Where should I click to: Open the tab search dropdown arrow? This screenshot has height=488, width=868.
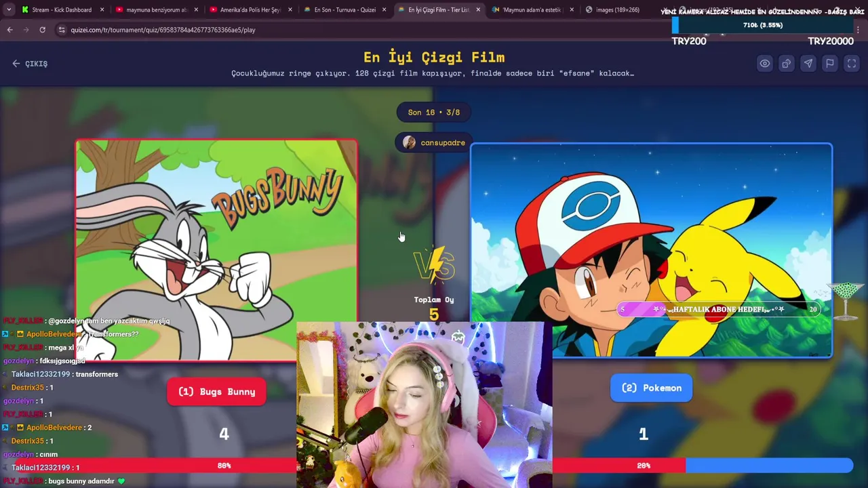(8, 9)
